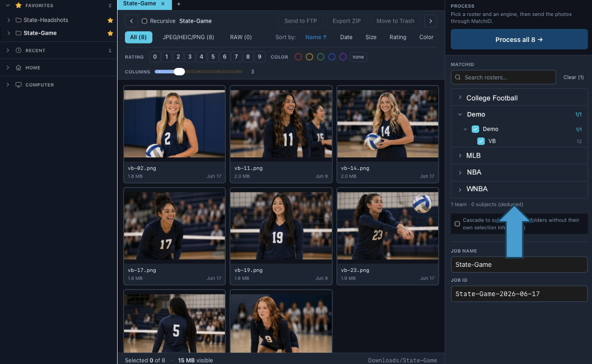
Task: Uncheck the Demo roster checkbox
Action: [475, 129]
